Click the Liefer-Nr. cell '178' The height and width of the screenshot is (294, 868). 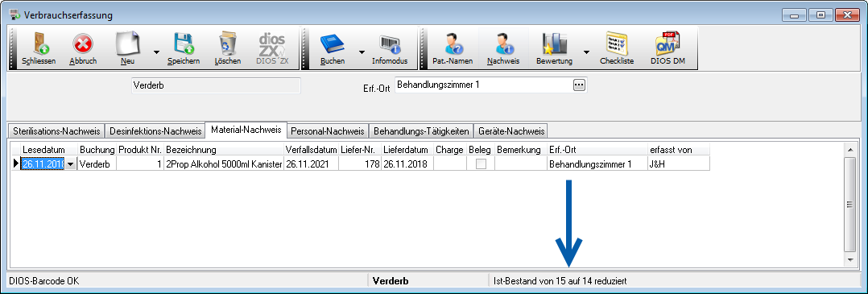coord(360,164)
